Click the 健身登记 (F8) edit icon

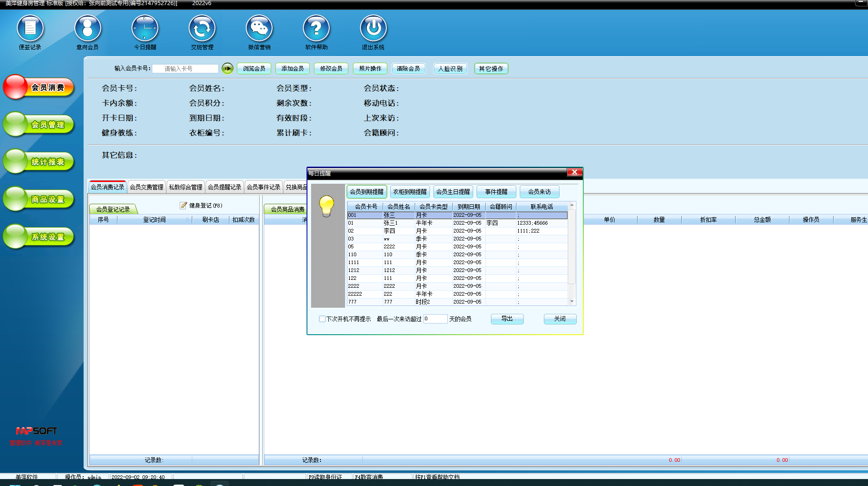(183, 205)
